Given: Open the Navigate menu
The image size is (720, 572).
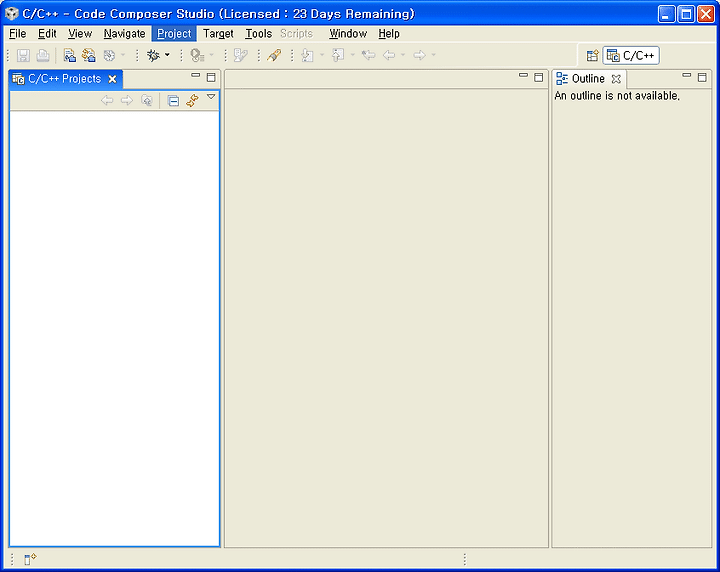Looking at the screenshot, I should 124,34.
